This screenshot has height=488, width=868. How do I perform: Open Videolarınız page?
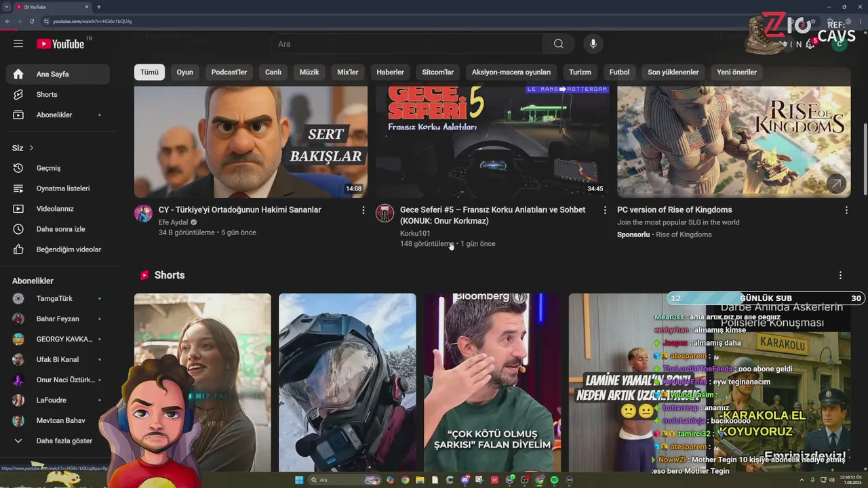tap(58, 209)
